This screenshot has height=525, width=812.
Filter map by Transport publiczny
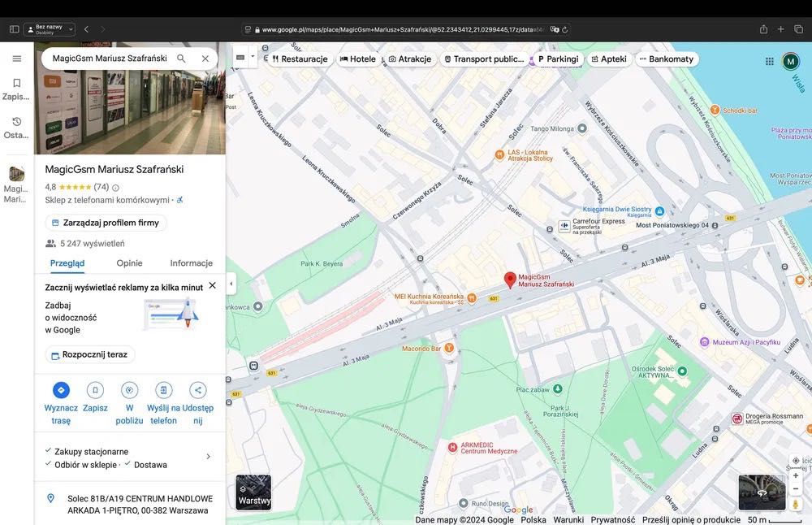484,59
